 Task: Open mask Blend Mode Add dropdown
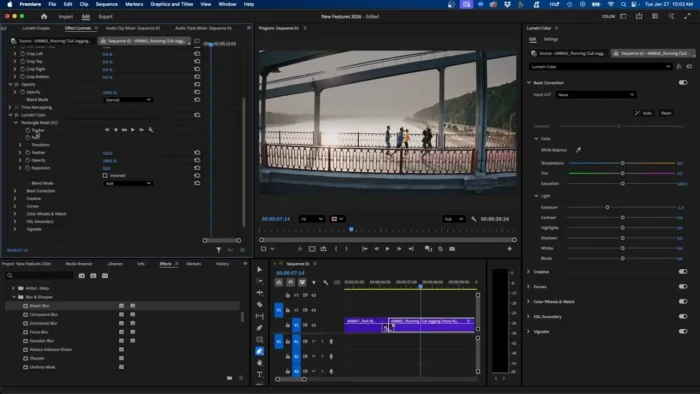pyautogui.click(x=128, y=183)
